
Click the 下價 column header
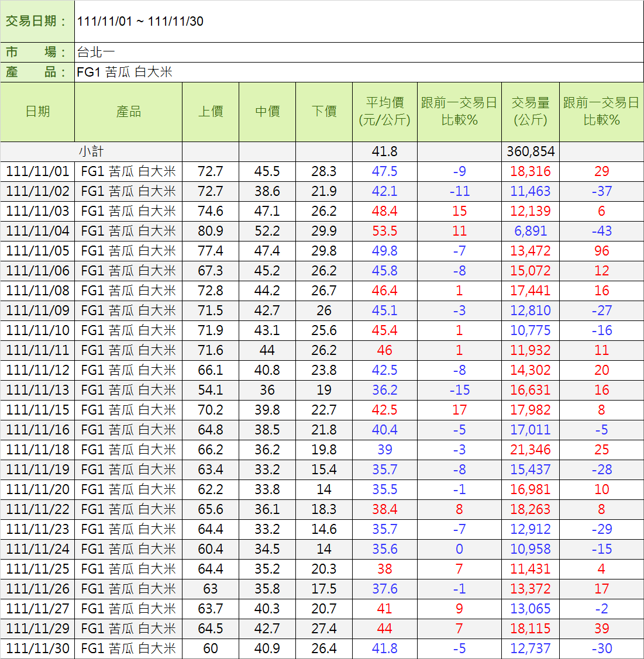pyautogui.click(x=324, y=112)
